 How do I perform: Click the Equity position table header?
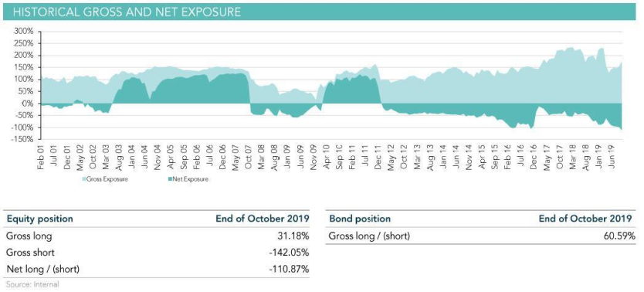(40, 219)
